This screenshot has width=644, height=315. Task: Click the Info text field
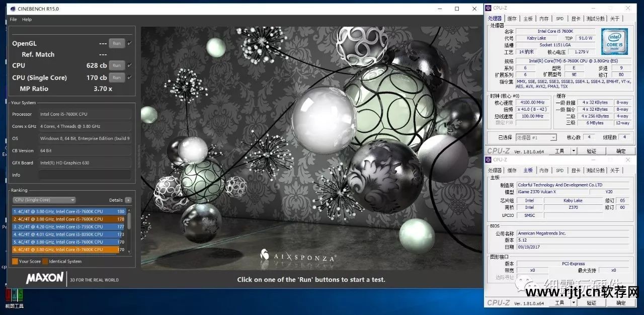(85, 175)
